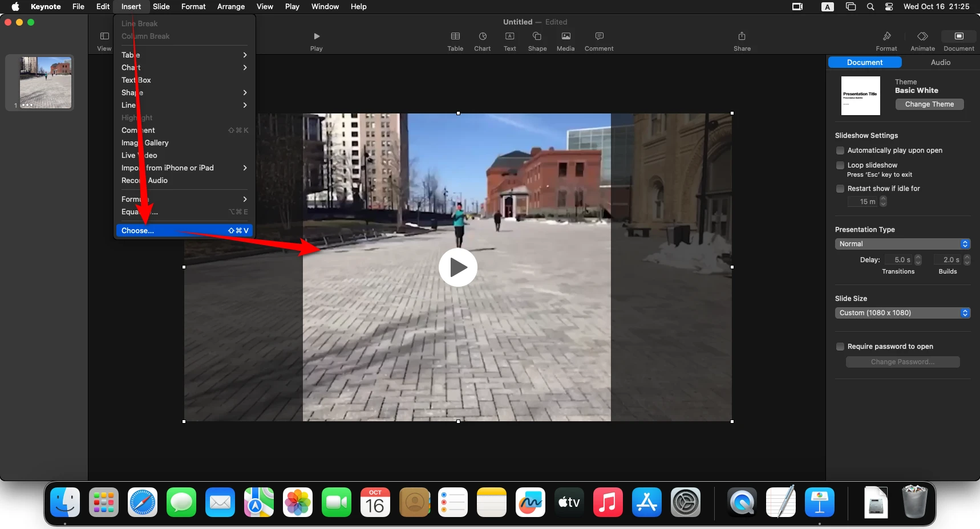Open the Format inspector
This screenshot has height=529, width=980.
click(x=886, y=36)
